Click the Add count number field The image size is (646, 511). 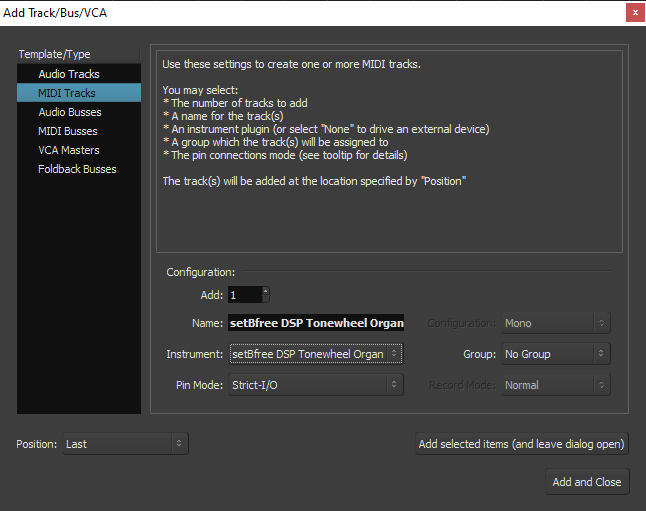click(x=245, y=295)
